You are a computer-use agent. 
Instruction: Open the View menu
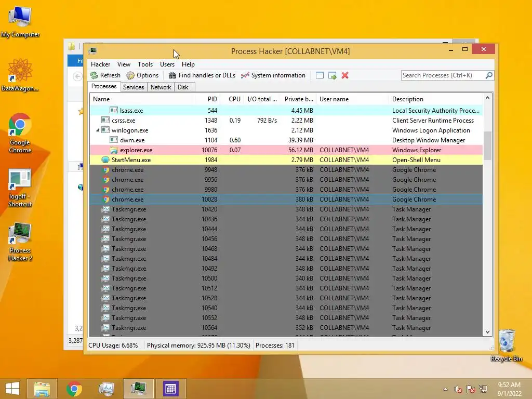click(124, 64)
